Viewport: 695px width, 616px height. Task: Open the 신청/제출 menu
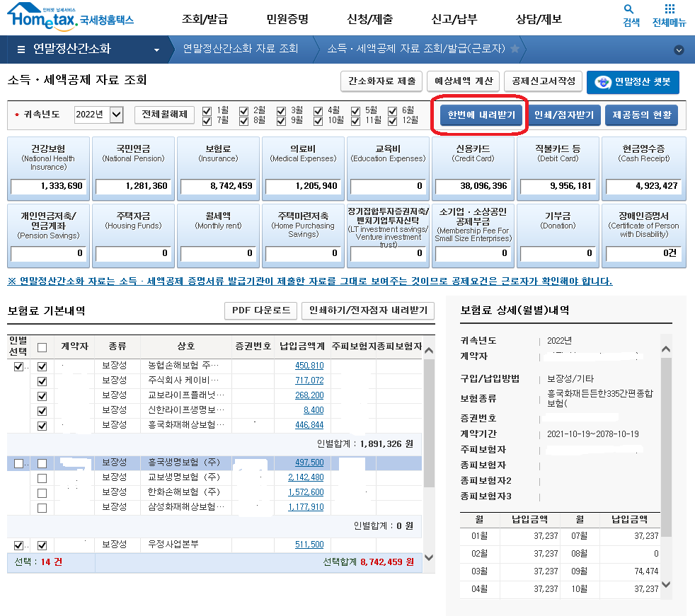pyautogui.click(x=370, y=19)
